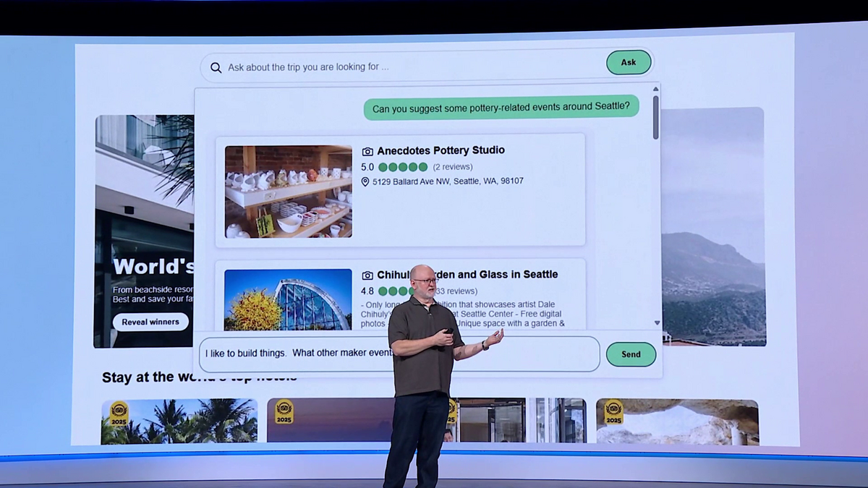Click the mountain landscape image
The height and width of the screenshot is (488, 868).
pos(712,226)
